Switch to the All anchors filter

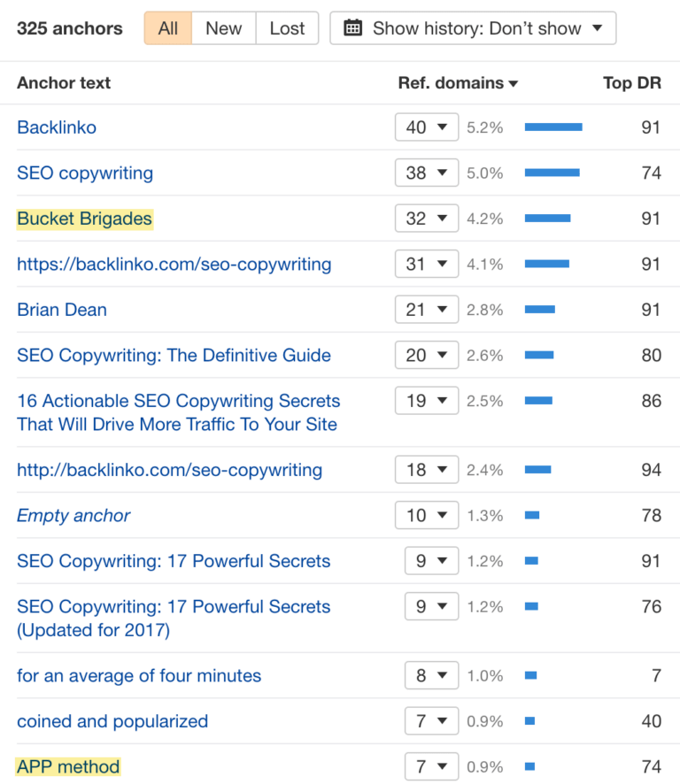point(167,27)
